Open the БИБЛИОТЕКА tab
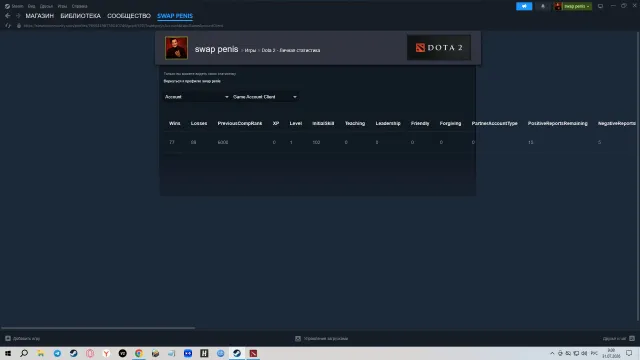 [x=80, y=16]
